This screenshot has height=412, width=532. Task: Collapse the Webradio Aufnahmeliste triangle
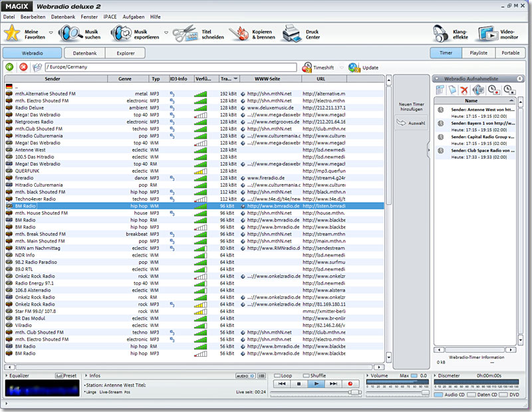pos(437,78)
